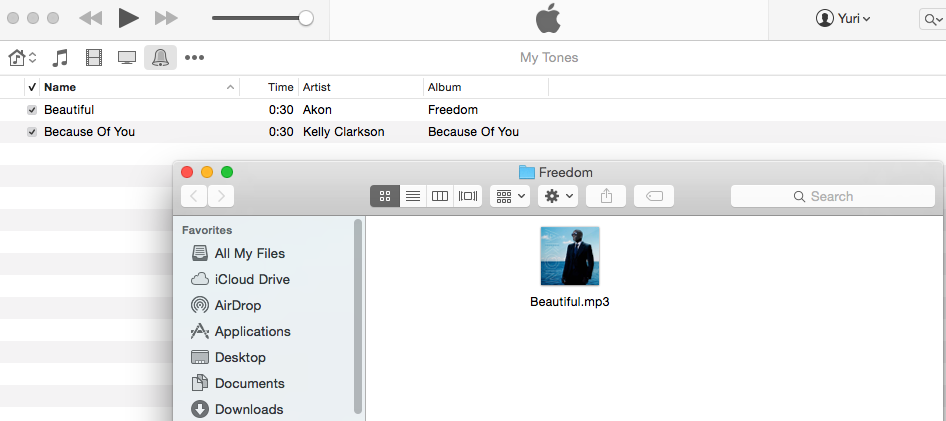Open the Finder Action gear menu
This screenshot has width=946, height=421.
(x=558, y=196)
